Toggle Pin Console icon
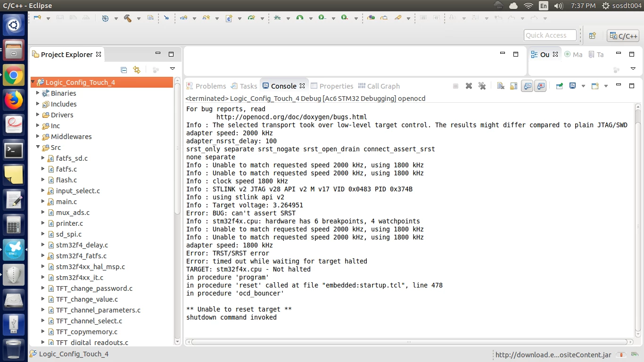 point(559,86)
